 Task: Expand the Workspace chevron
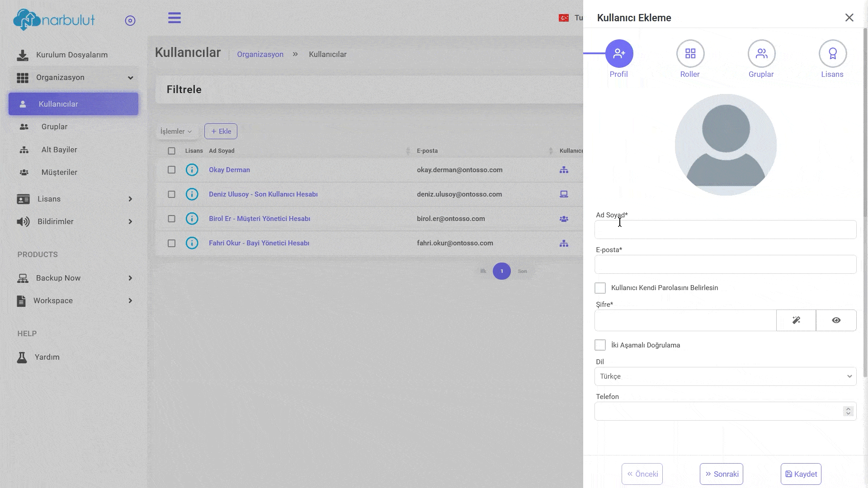(130, 301)
